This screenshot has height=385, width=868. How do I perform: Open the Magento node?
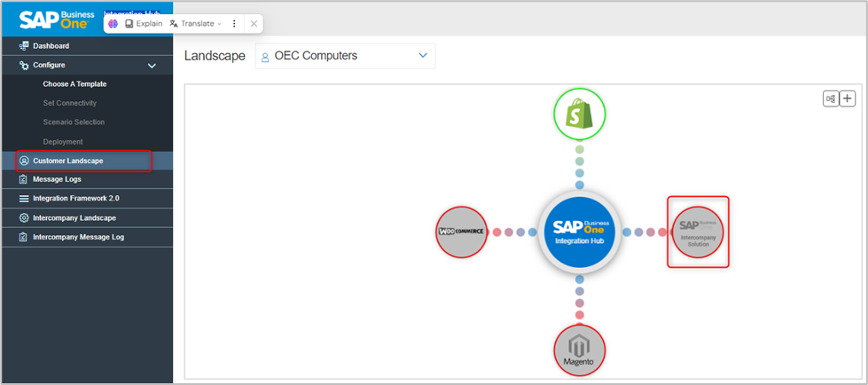click(579, 349)
